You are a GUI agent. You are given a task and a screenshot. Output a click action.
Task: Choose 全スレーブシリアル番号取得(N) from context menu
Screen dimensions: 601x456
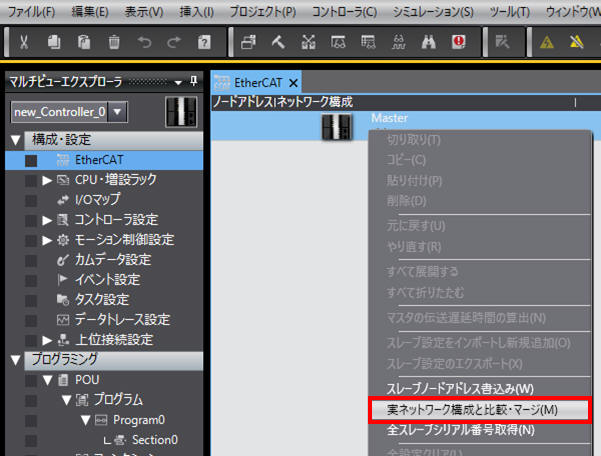(x=461, y=430)
